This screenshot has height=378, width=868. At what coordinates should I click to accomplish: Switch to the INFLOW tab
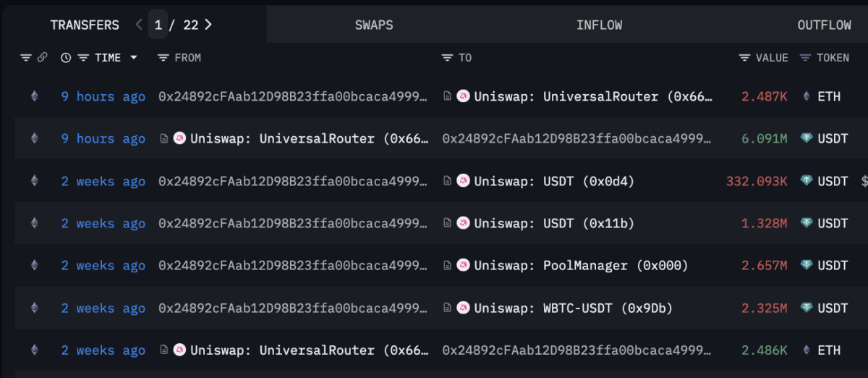599,25
